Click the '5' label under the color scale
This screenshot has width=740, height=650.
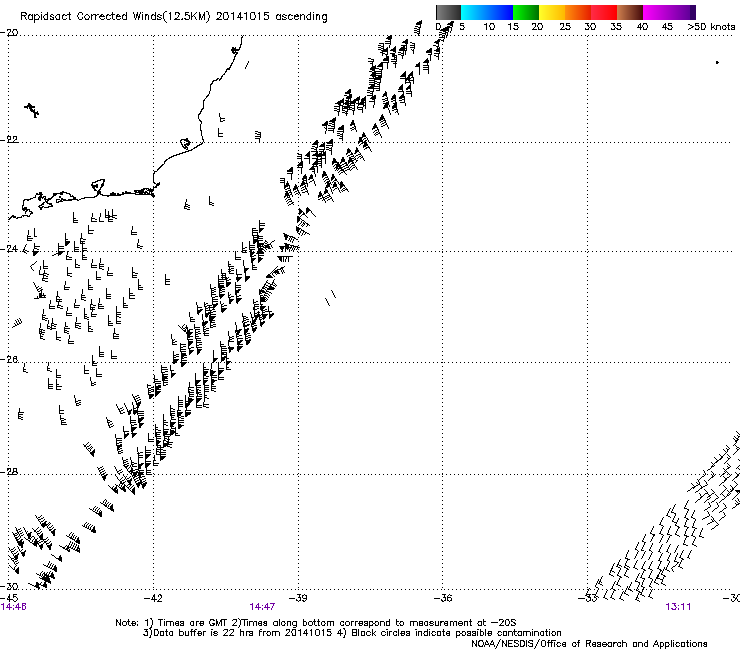pos(462,27)
